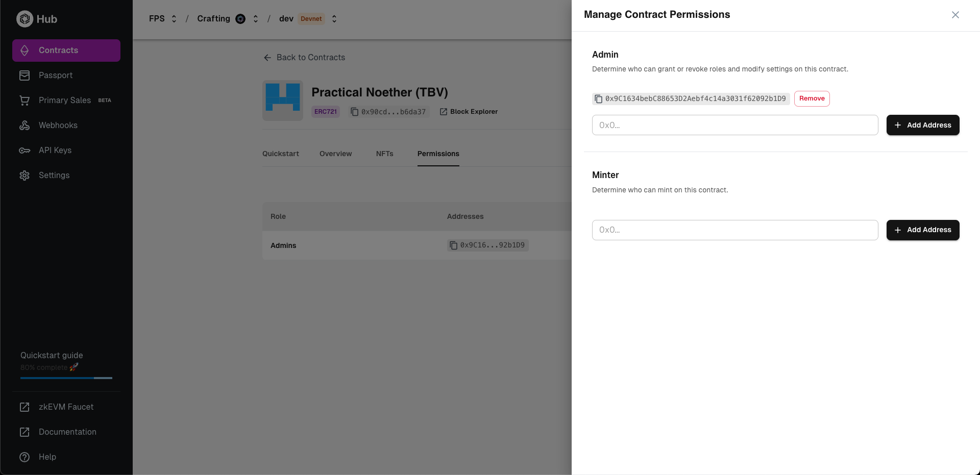Viewport: 980px width, 475px height.
Task: Click the Admin address input field
Action: [x=735, y=125]
